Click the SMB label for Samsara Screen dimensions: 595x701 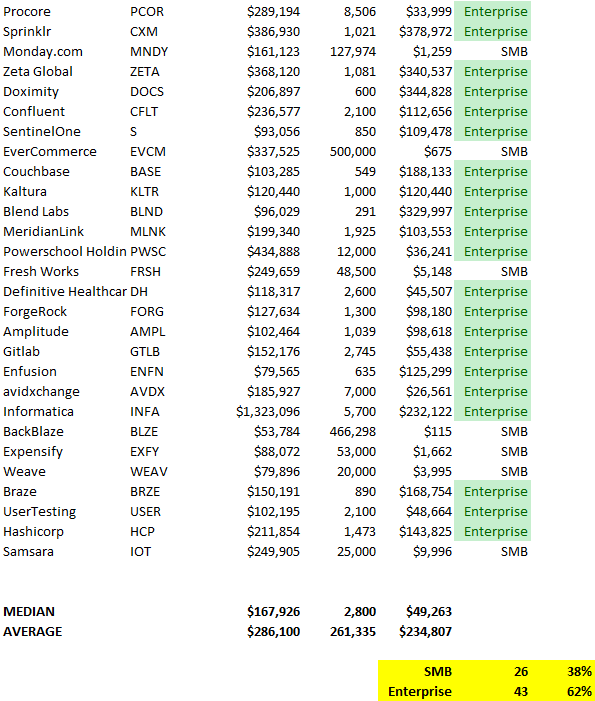(x=514, y=552)
